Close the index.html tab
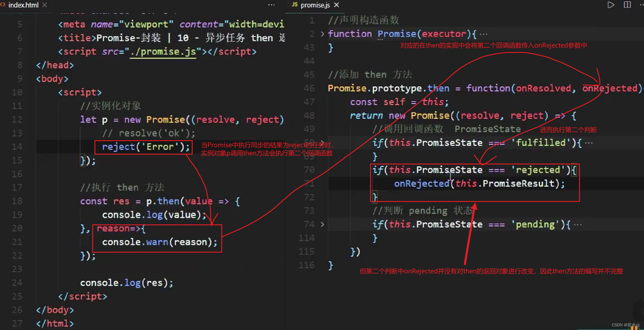 click(x=45, y=5)
